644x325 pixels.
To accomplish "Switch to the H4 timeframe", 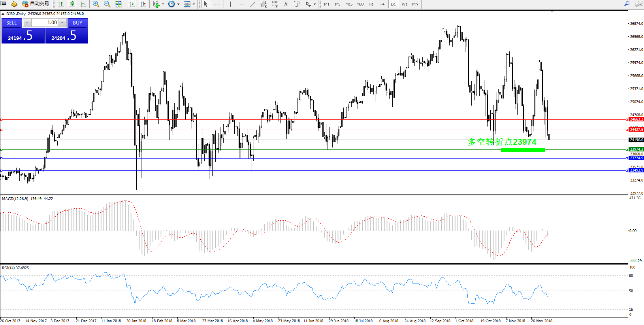I will click(382, 4).
